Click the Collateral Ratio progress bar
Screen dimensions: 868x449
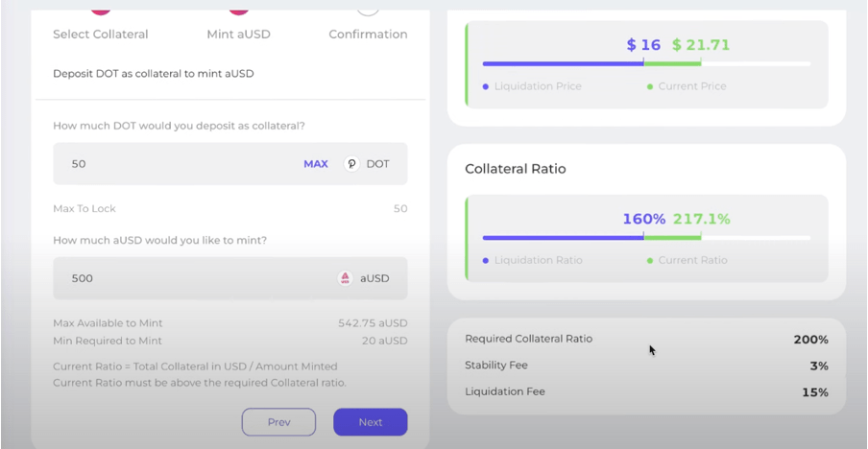click(x=645, y=238)
